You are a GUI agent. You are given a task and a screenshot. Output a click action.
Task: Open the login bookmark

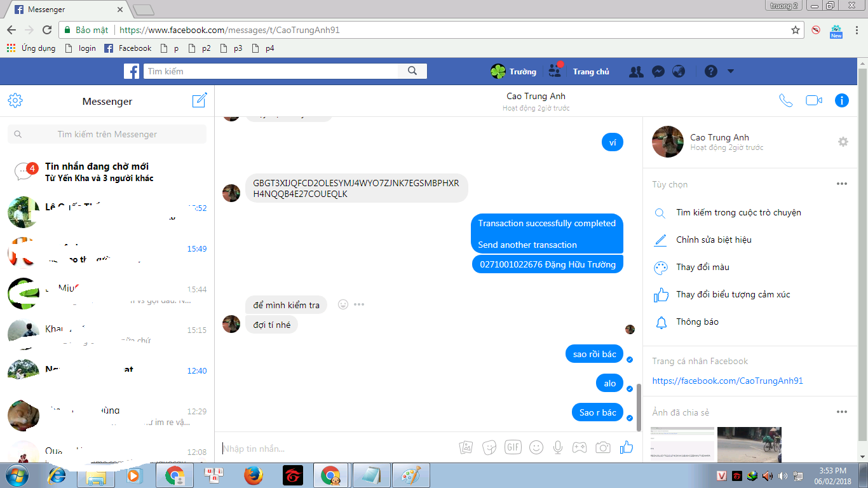point(80,48)
